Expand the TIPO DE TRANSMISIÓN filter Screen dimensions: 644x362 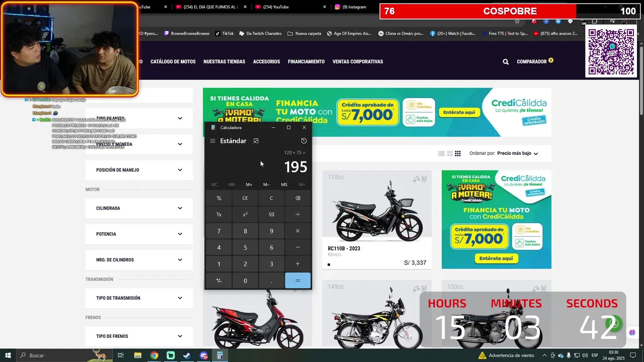[139, 298]
